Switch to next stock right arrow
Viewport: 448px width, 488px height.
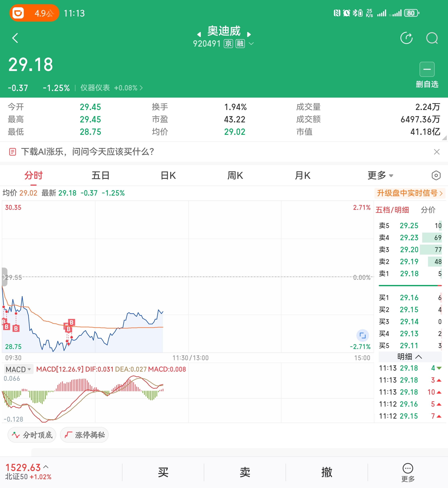[x=249, y=34]
